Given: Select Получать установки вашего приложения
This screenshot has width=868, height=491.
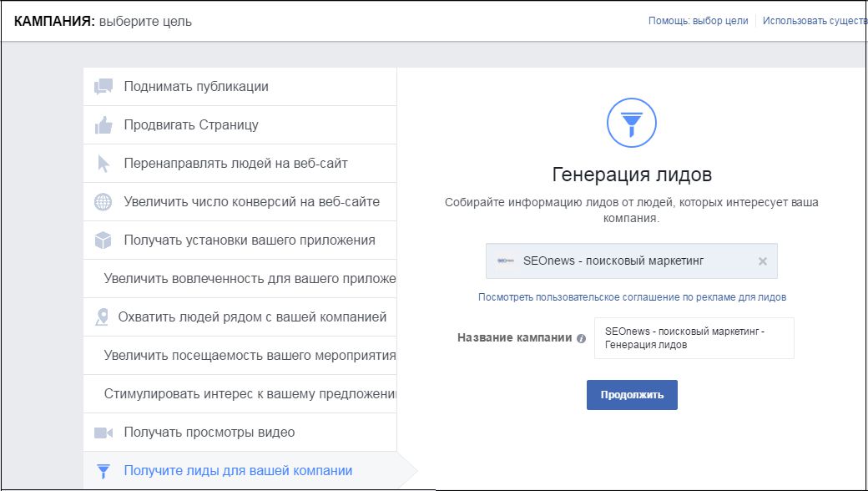Looking at the screenshot, I should pos(240,240).
